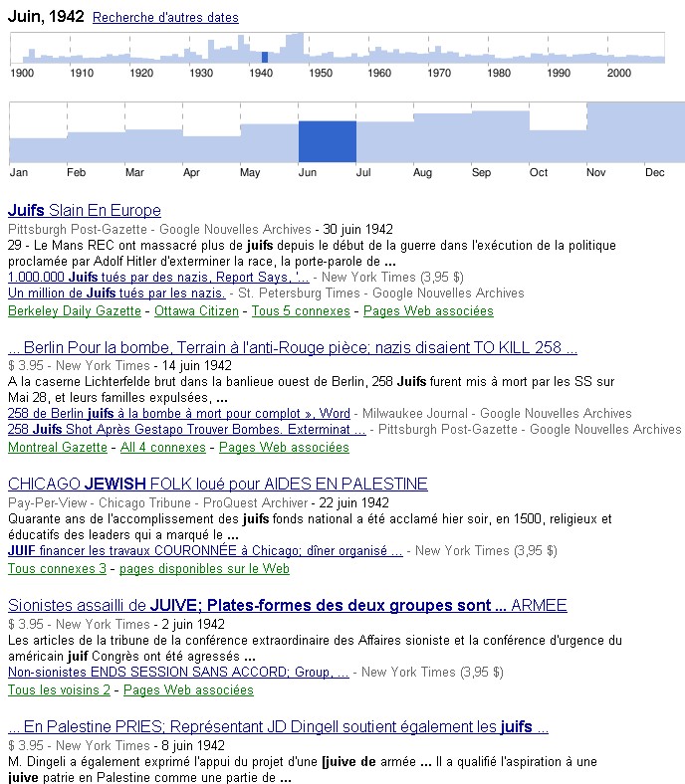The width and height of the screenshot is (685, 784).
Task: Open 'Juifs Slain En Europe' result
Action: pos(84,211)
